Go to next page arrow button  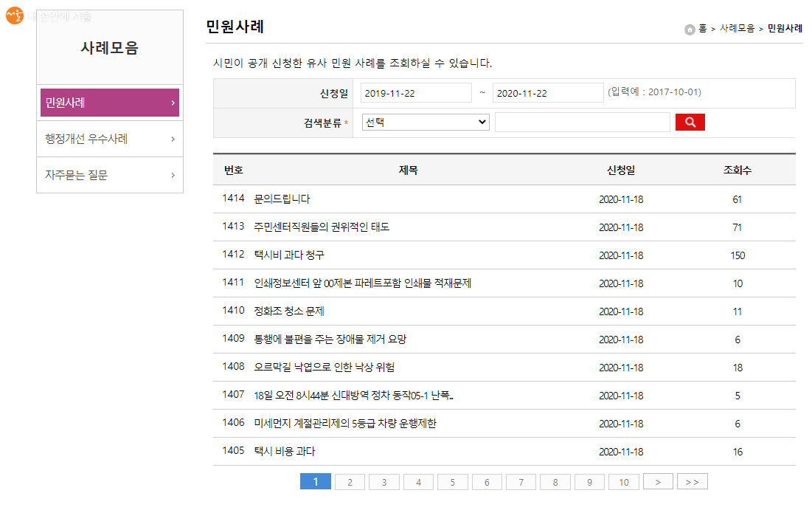pyautogui.click(x=658, y=482)
